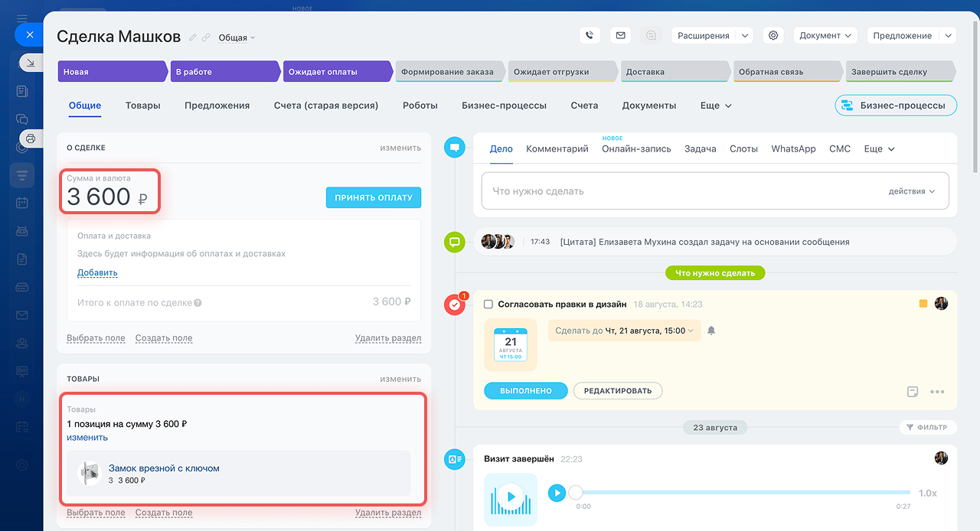Open the settings gear icon in header
980x531 pixels.
pos(773,35)
